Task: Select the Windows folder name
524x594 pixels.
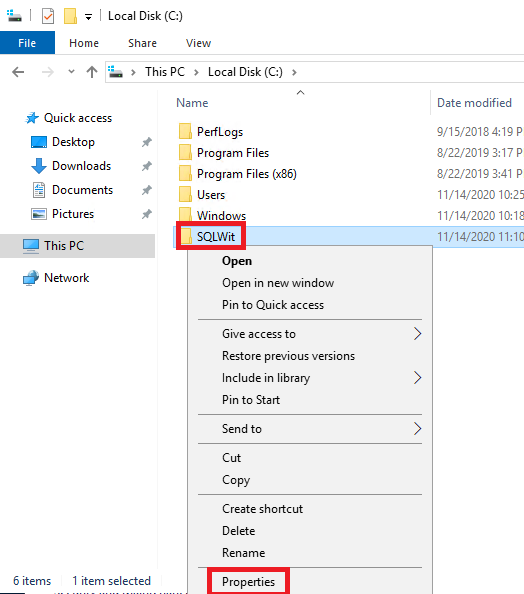Action: pos(221,216)
